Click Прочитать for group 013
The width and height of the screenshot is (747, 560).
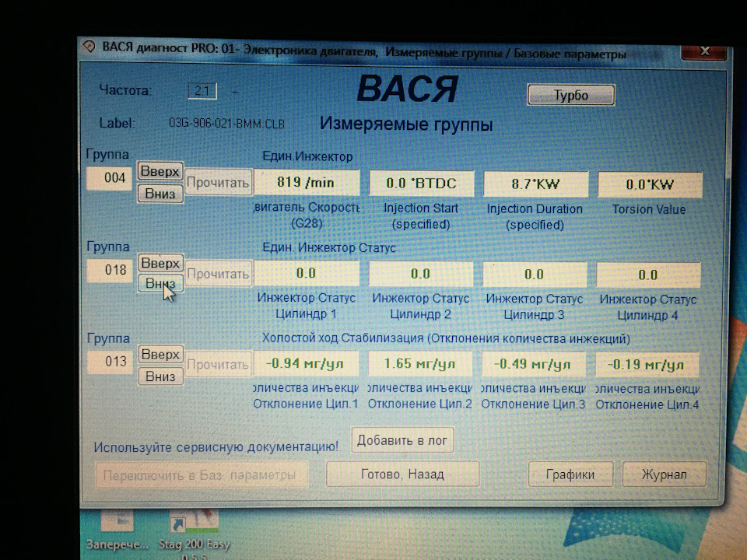[x=218, y=365]
